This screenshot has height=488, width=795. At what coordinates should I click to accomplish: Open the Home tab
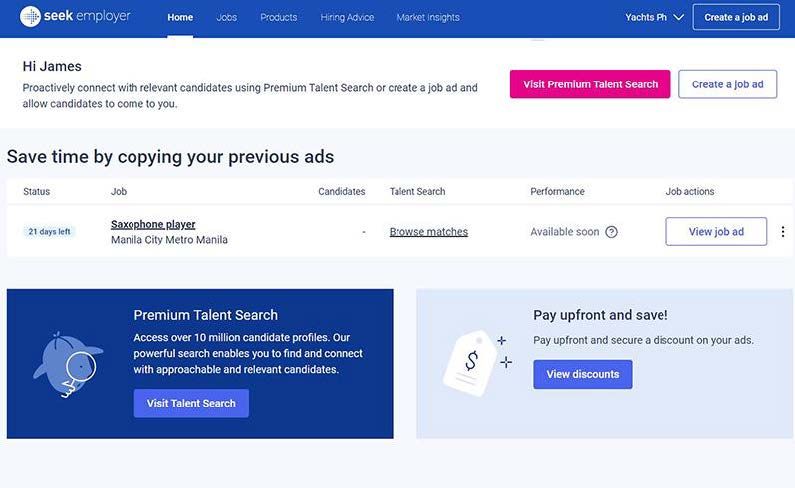pos(180,17)
